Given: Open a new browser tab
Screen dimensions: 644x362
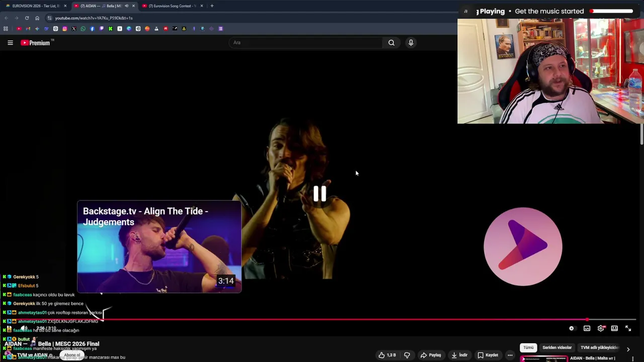Looking at the screenshot, I should tap(212, 6).
